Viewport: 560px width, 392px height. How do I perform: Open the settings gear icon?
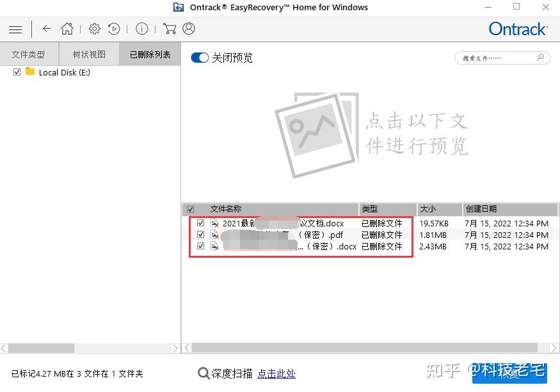point(94,29)
